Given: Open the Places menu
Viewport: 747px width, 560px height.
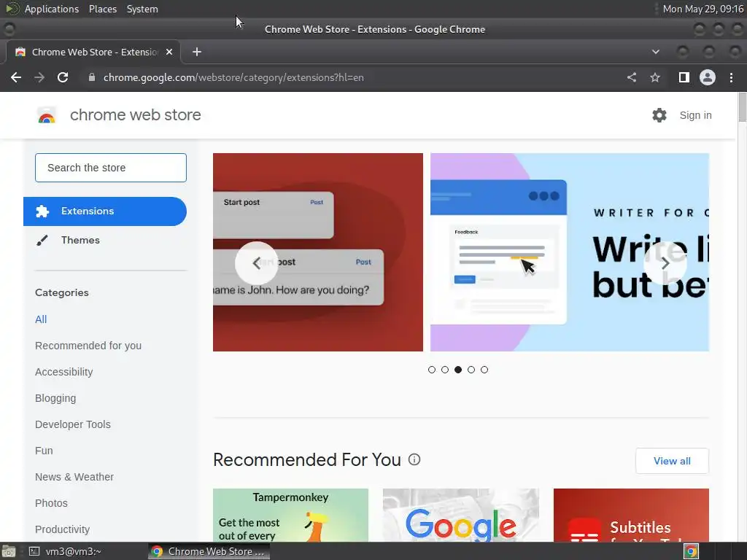Looking at the screenshot, I should coord(102,9).
